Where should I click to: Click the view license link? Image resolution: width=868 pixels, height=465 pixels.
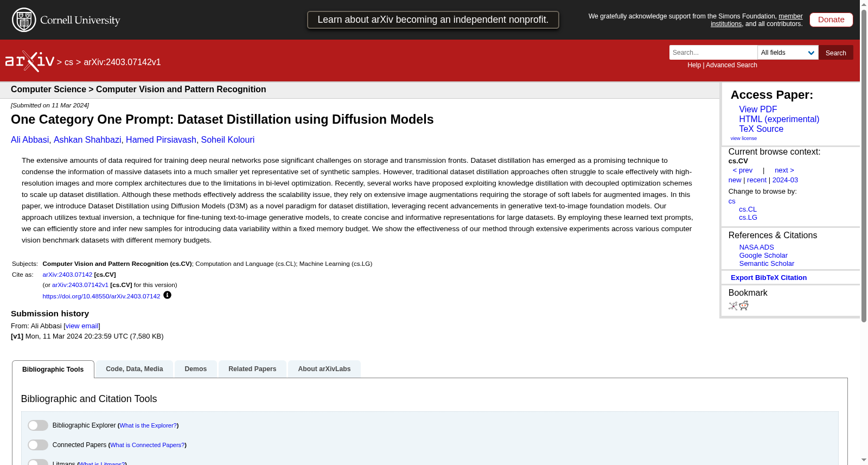(744, 138)
